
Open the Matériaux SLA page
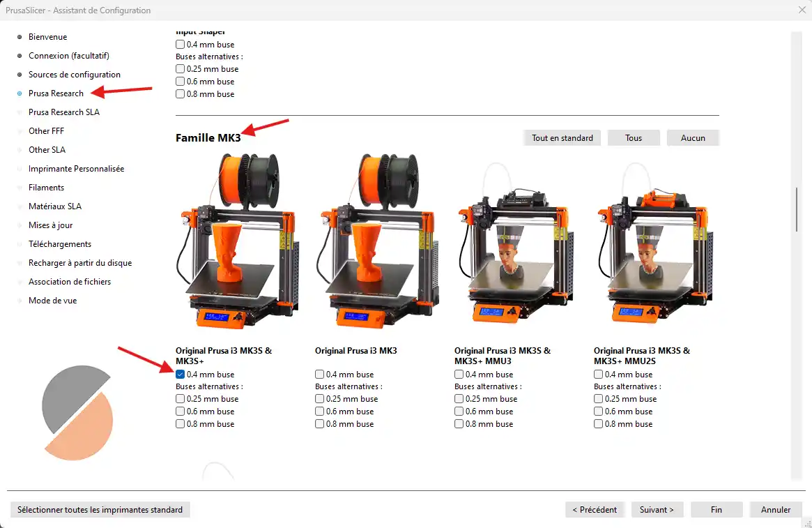click(x=55, y=206)
